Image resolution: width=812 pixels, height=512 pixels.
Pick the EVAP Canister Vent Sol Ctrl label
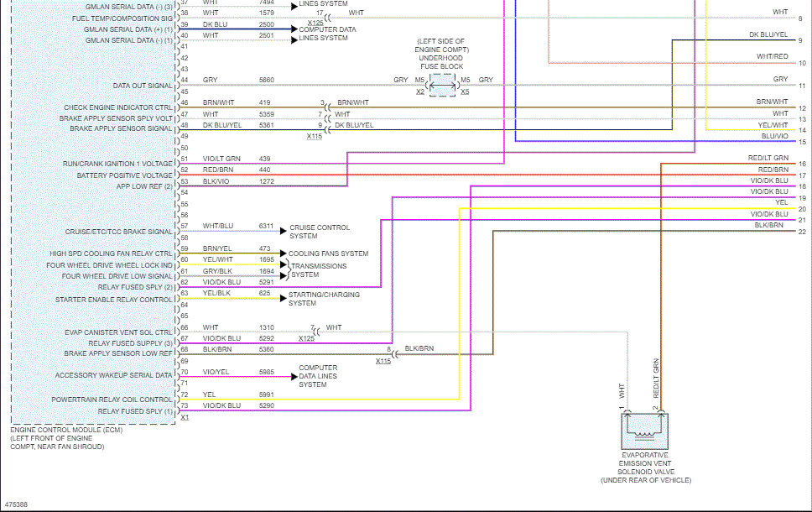coord(117,333)
